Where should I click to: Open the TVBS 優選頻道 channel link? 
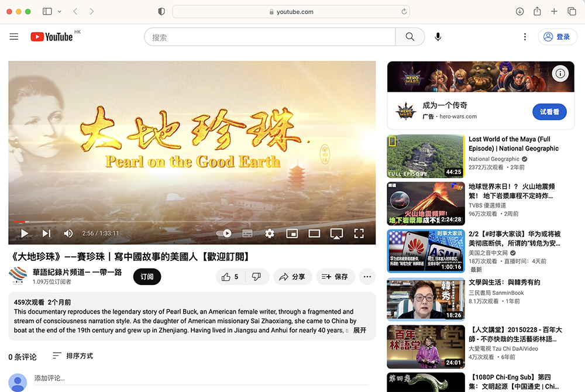(x=487, y=205)
